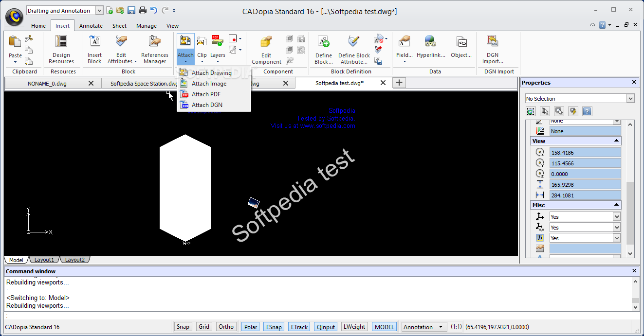This screenshot has height=336, width=644.
Task: Expand the quick access toolbar customize arrow
Action: 174,10
